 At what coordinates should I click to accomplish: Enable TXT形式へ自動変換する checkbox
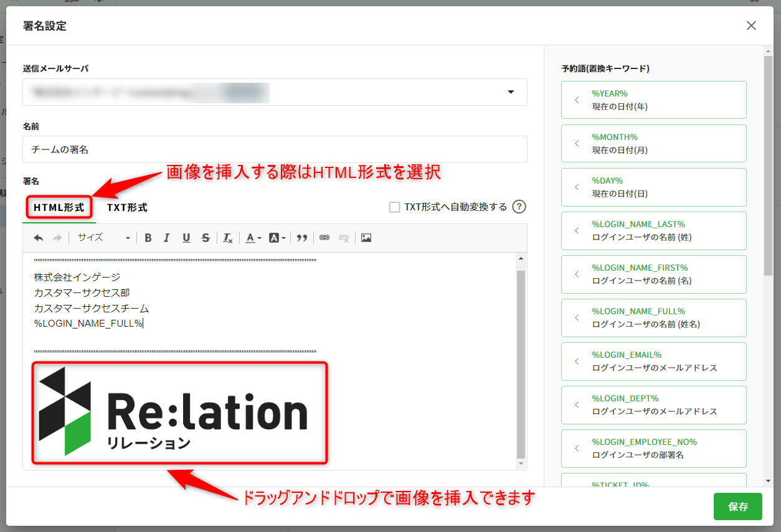tap(394, 207)
